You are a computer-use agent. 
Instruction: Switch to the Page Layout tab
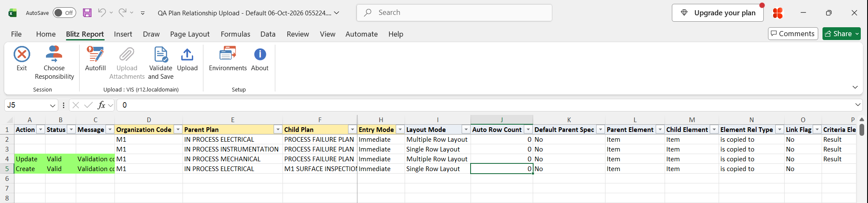tap(190, 34)
